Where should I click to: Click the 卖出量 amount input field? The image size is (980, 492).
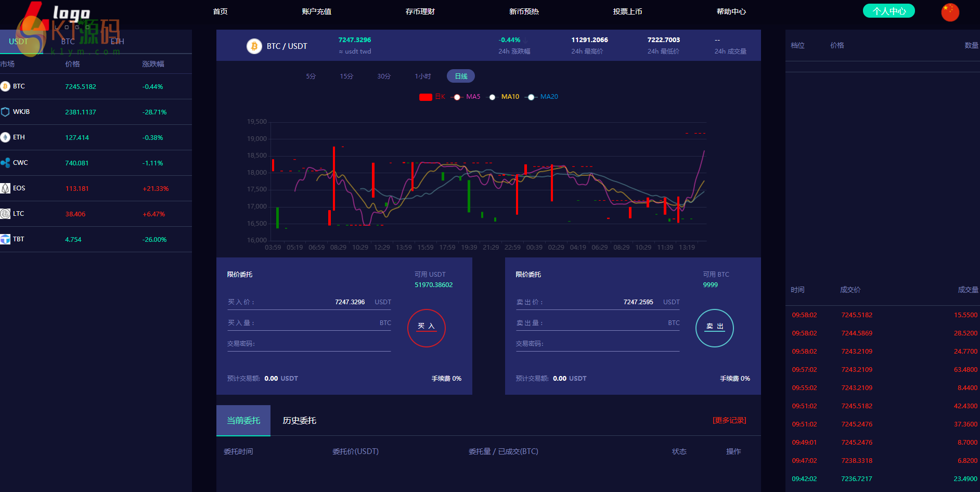pyautogui.click(x=598, y=323)
